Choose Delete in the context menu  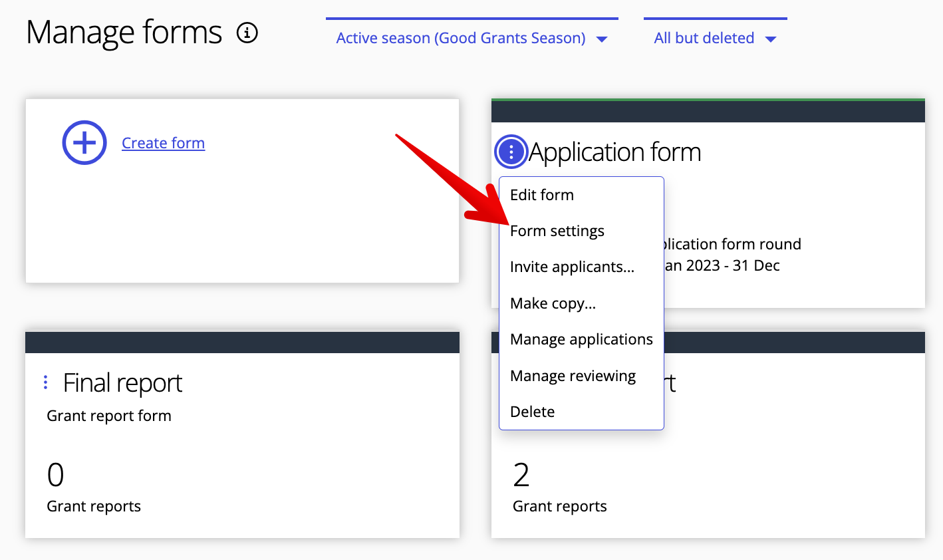pos(532,412)
